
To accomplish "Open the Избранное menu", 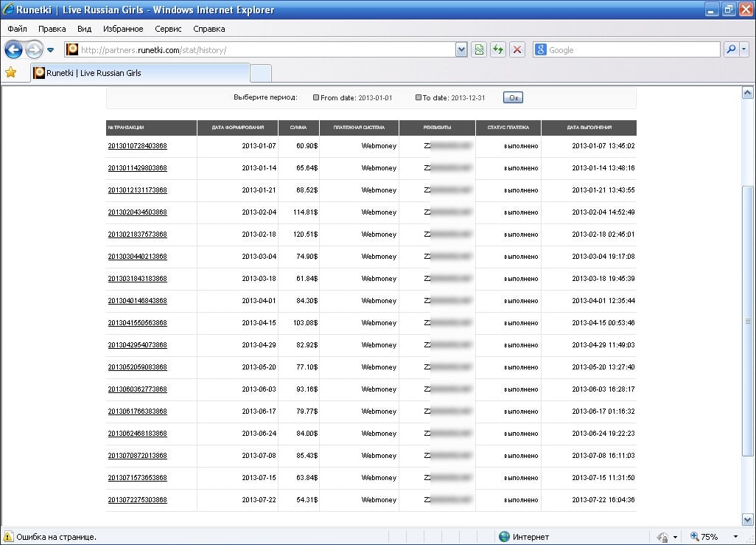I will pyautogui.click(x=123, y=29).
